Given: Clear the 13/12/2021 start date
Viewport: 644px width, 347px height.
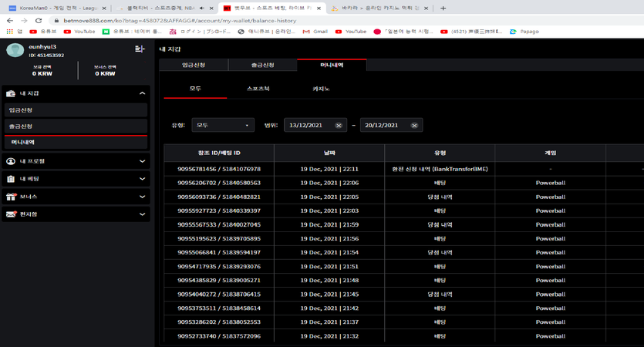Looking at the screenshot, I should click(339, 125).
